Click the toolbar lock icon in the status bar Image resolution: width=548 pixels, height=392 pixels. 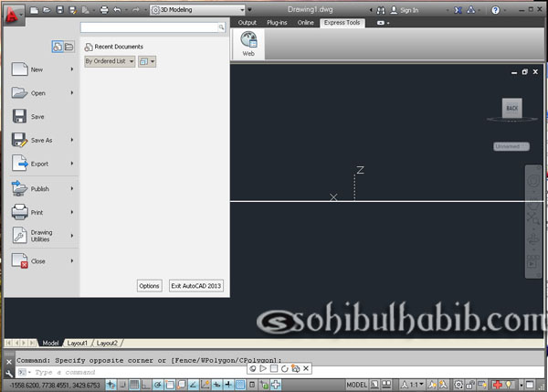click(470, 385)
